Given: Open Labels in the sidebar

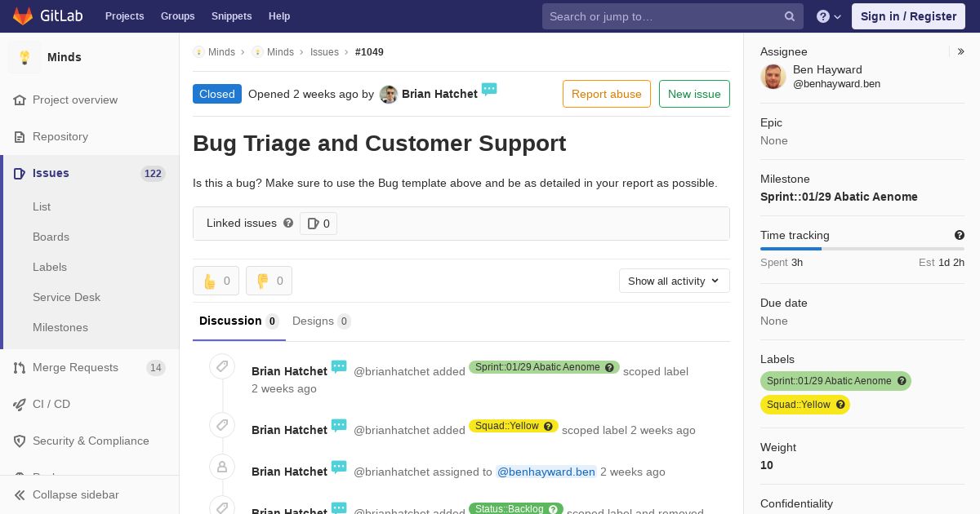Looking at the screenshot, I should (x=50, y=267).
